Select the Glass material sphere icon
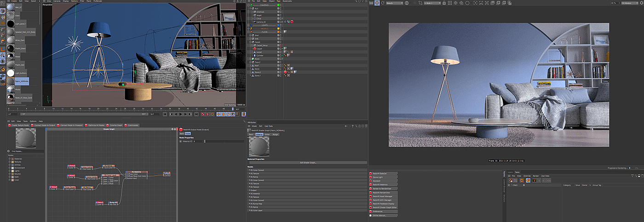This screenshot has height=222, width=644. pyautogui.click(x=10, y=15)
